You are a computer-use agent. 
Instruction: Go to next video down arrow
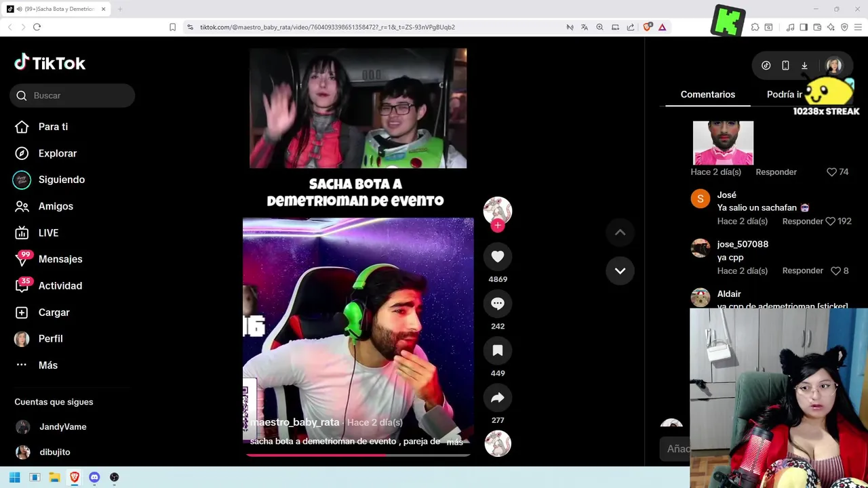pos(620,270)
